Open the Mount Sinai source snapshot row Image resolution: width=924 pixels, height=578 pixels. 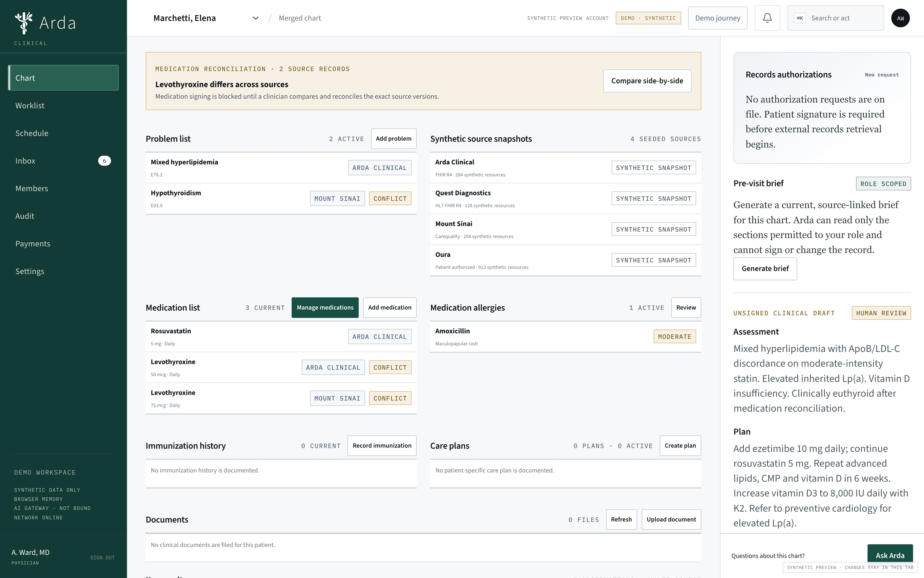566,229
